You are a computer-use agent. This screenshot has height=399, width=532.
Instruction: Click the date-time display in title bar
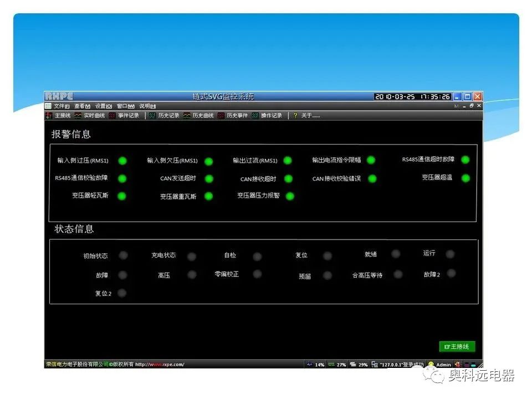412,96
